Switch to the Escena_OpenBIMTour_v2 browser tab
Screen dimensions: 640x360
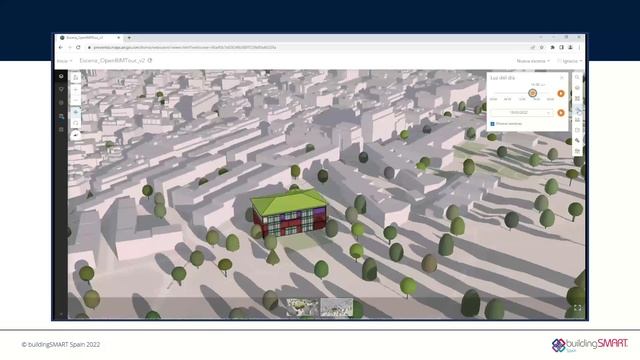tap(89, 38)
